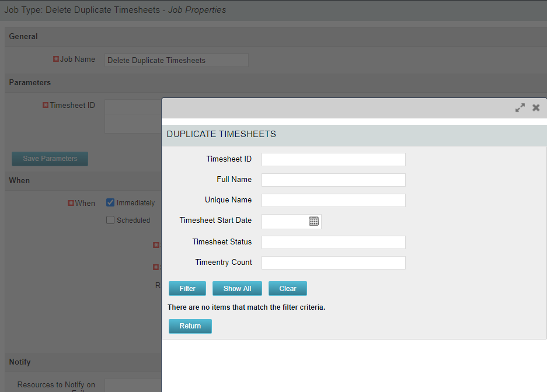The width and height of the screenshot is (547, 392).
Task: Click the Timesheet Start Date input
Action: pyautogui.click(x=284, y=221)
